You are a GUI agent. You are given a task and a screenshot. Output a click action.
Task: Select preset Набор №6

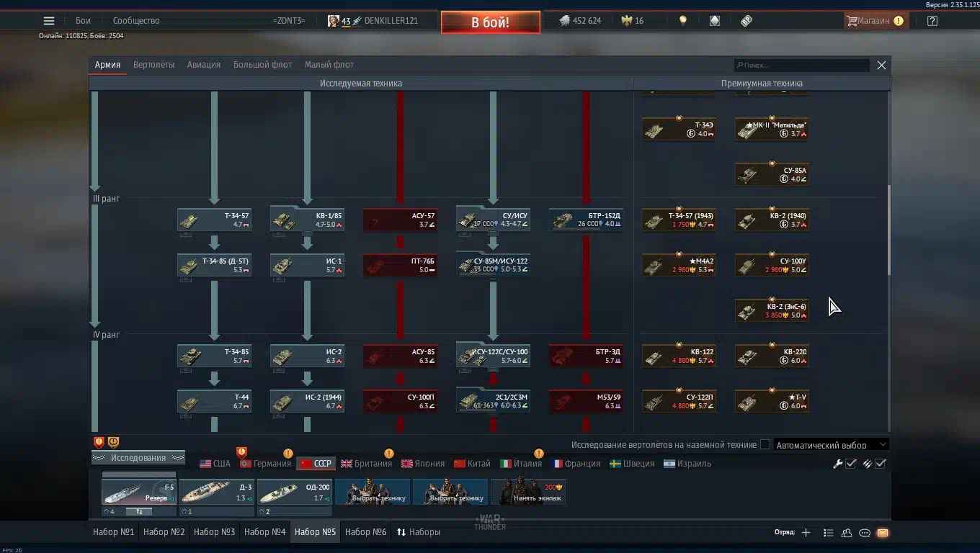point(366,532)
